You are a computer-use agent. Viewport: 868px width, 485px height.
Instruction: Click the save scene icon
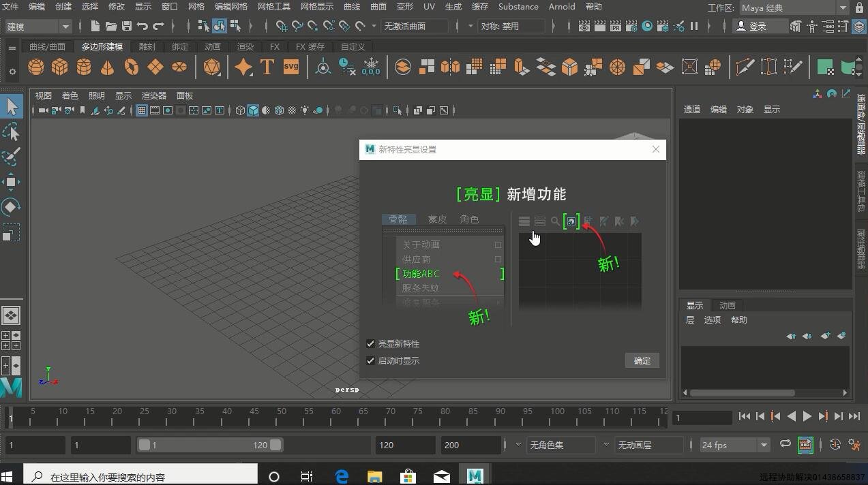(x=126, y=26)
